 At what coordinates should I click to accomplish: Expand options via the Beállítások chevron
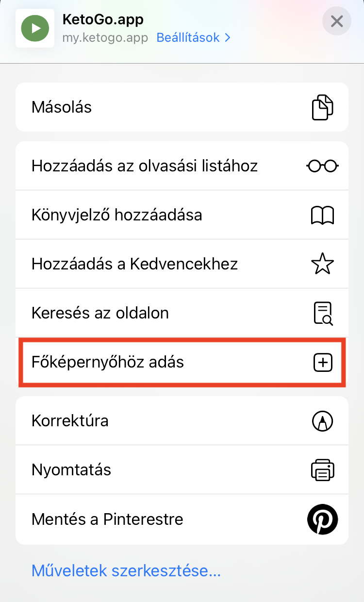[x=228, y=37]
